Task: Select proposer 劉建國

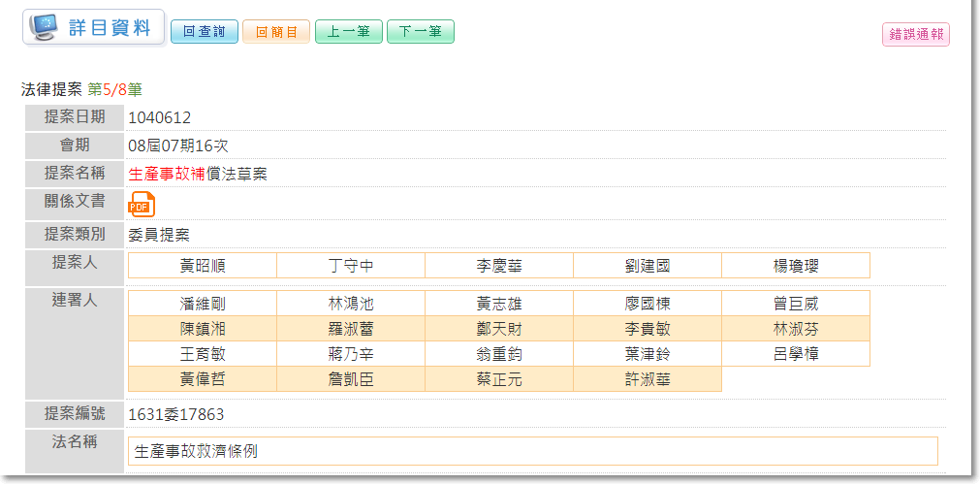Action: 648,266
